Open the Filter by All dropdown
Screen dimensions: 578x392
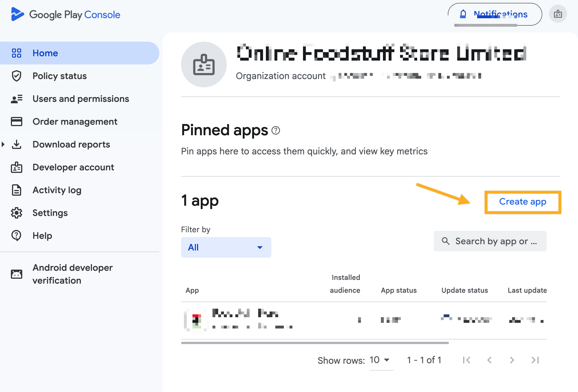(x=226, y=247)
